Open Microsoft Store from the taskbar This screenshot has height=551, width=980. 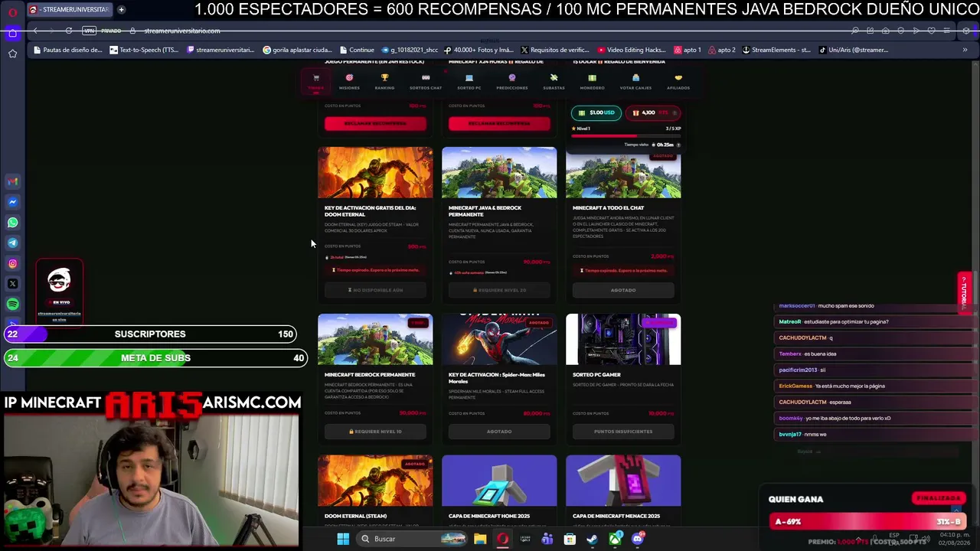(x=570, y=539)
